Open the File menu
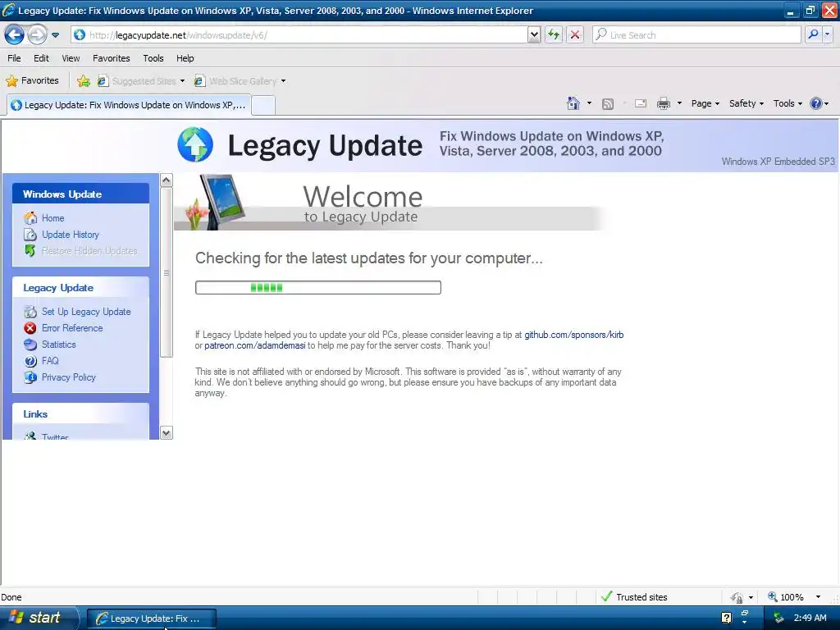The height and width of the screenshot is (630, 840). (x=14, y=58)
